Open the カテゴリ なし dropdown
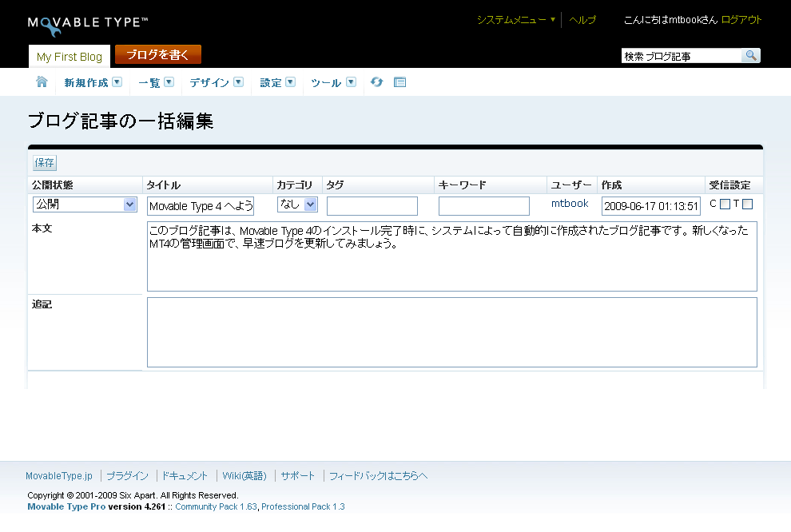 tap(297, 204)
